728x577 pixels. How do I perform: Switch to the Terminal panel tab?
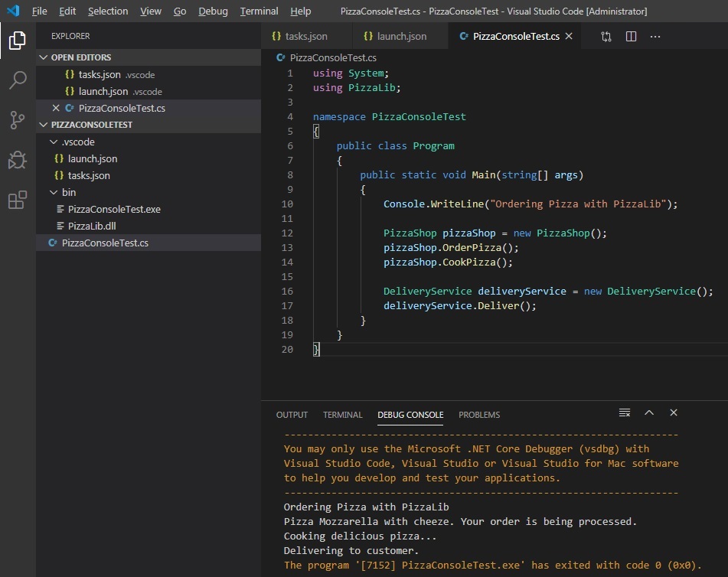(343, 415)
